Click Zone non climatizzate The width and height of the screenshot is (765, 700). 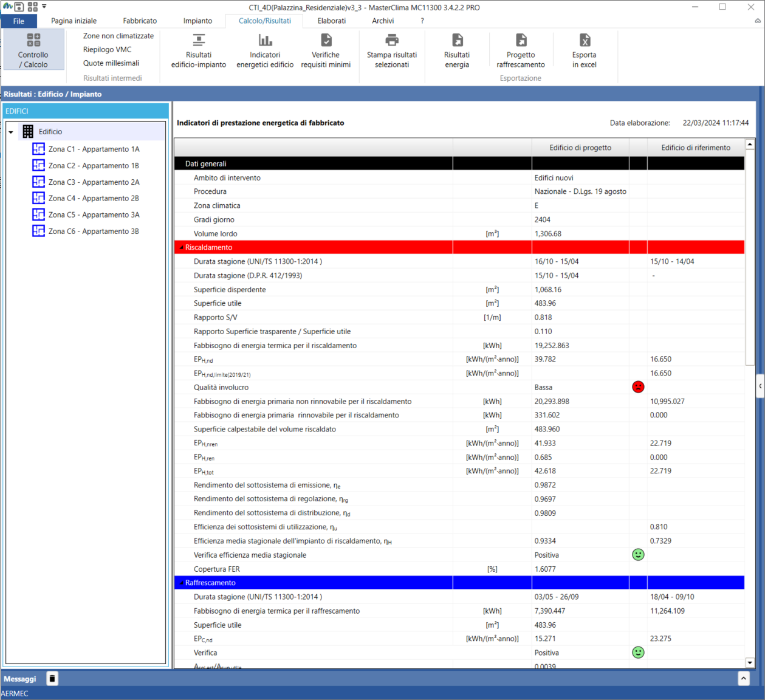click(x=118, y=36)
